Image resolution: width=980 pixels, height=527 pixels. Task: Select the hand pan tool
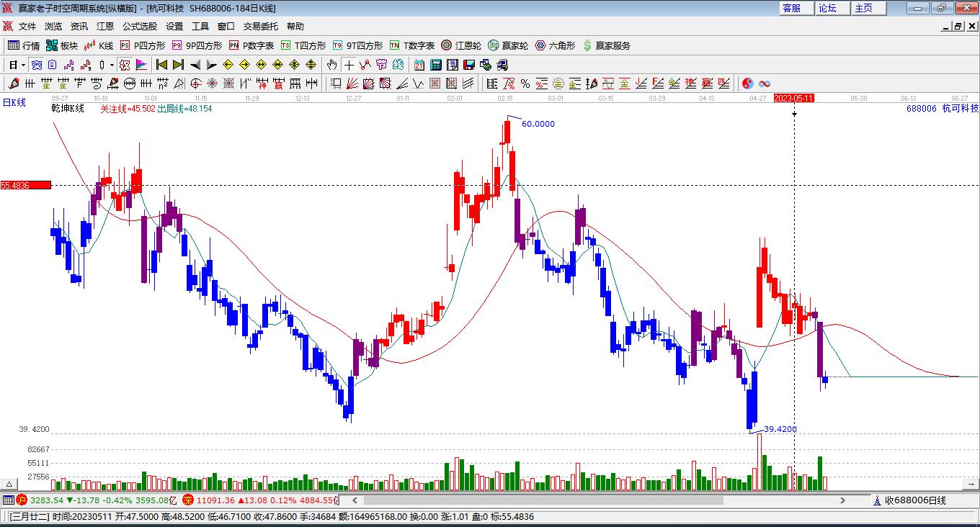pyautogui.click(x=333, y=65)
